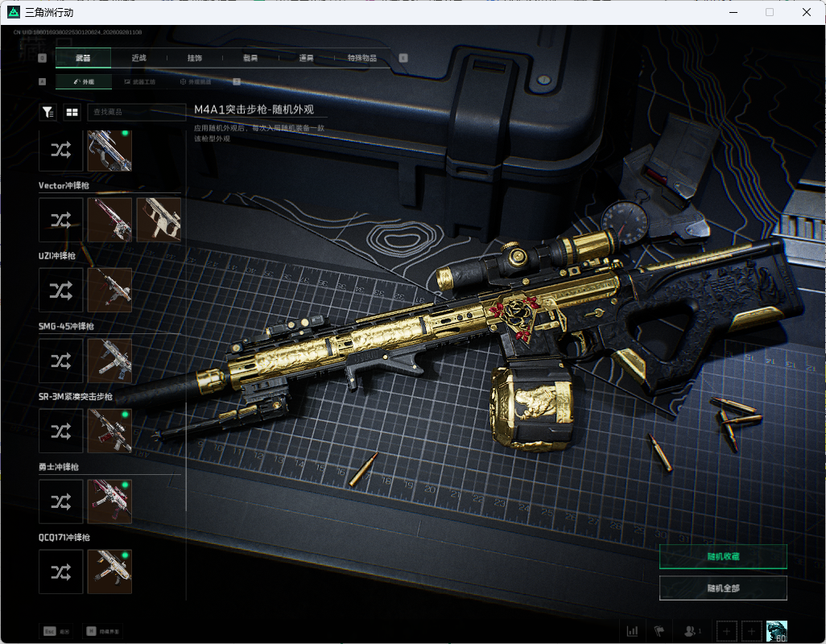The image size is (826, 644).
Task: Select the SR-3M紧凑突击步枪 skin thumbnail
Action: (109, 431)
